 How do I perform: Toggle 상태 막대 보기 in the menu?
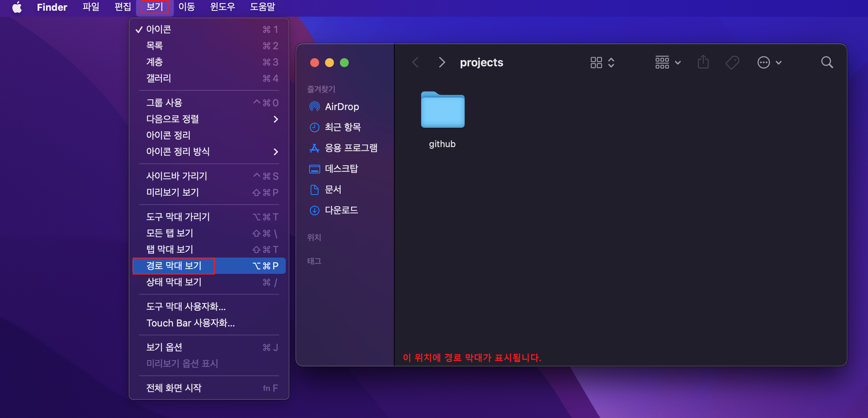click(173, 282)
